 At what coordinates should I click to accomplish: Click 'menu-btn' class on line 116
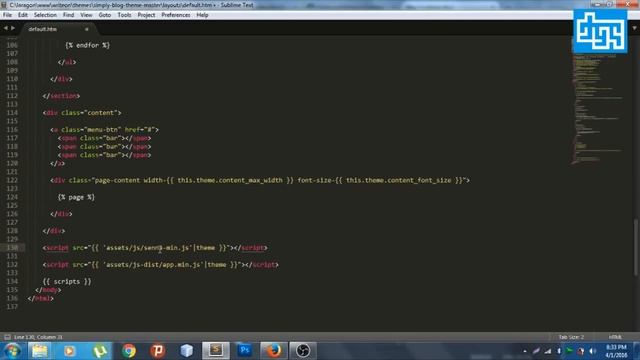[102, 129]
